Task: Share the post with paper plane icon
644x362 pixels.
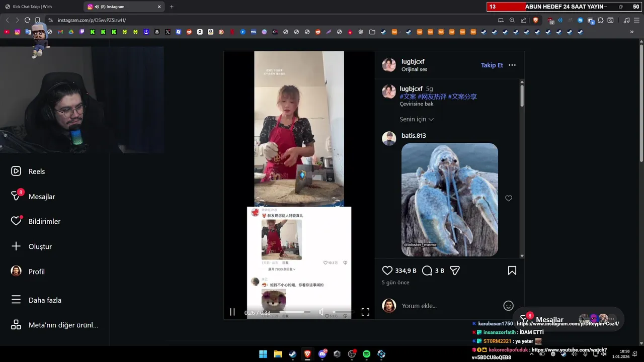Action: (455, 270)
